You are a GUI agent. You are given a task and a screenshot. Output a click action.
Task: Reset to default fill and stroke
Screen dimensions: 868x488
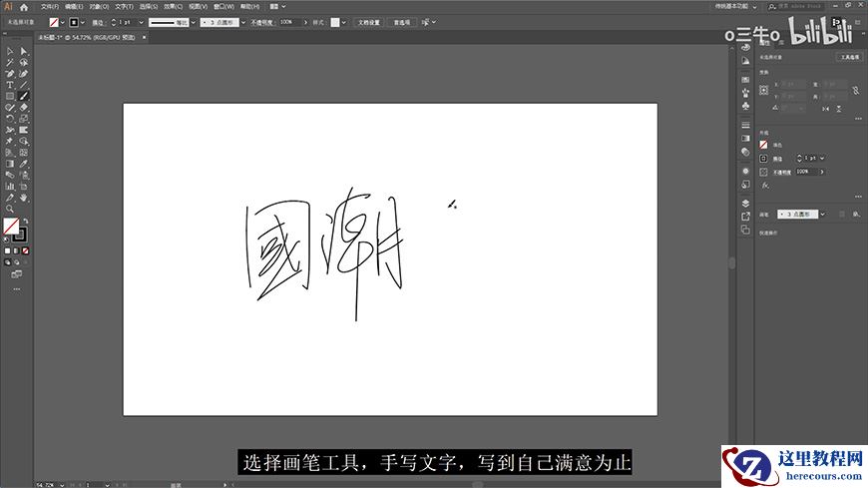pos(6,240)
